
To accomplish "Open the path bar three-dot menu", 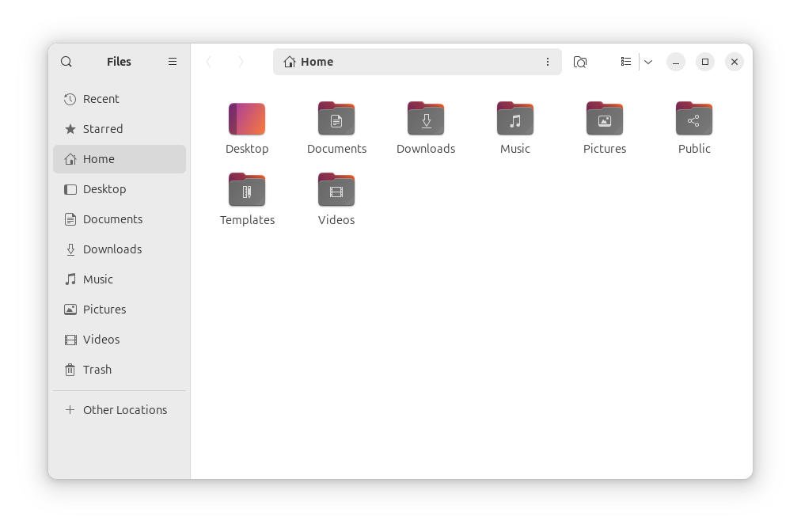I will point(548,62).
